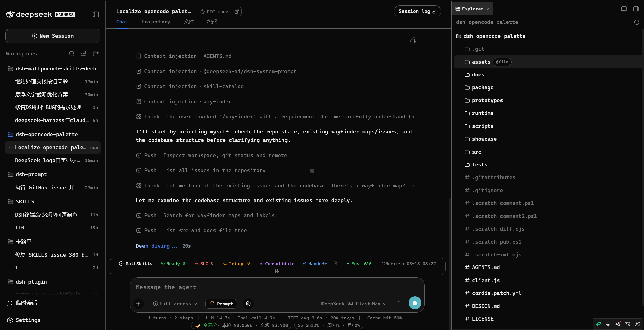Expand the Think step about /wayfinder
The height and width of the screenshot is (330, 644).
277,117
